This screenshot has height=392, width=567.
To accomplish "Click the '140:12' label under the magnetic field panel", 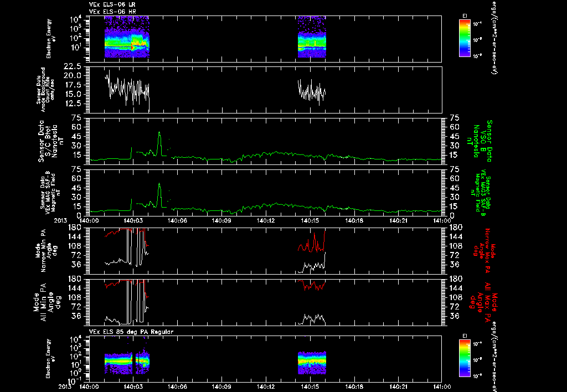I will pyautogui.click(x=266, y=220).
